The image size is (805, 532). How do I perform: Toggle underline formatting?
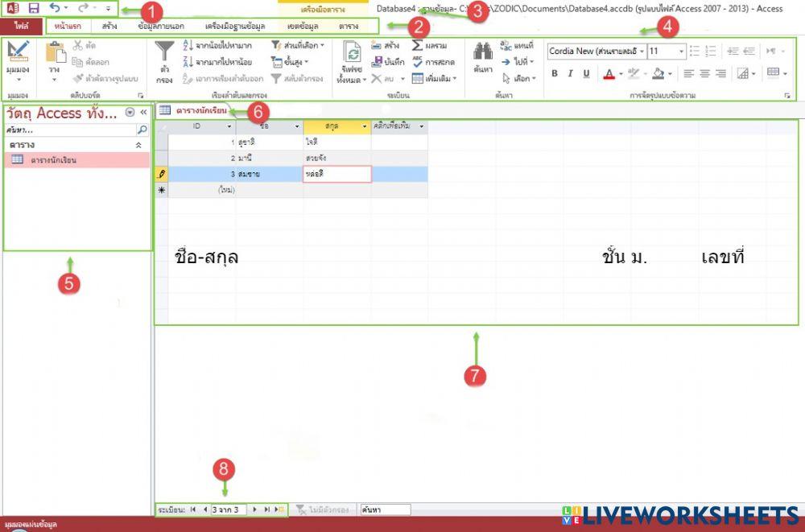(x=587, y=72)
